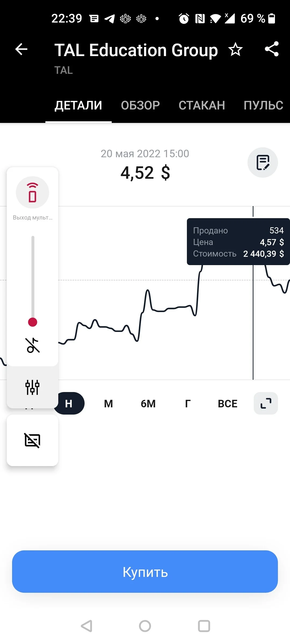Adjust the media volume slider knob

(32, 322)
